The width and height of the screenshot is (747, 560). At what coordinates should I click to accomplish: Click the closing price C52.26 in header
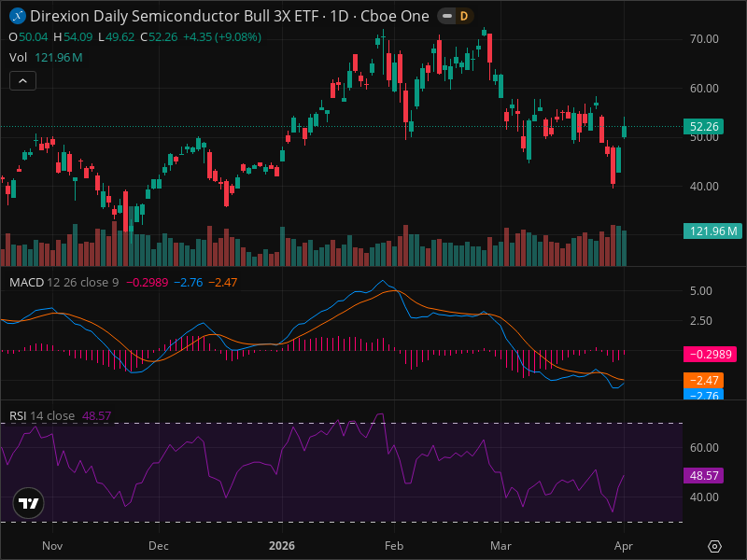[x=159, y=37]
